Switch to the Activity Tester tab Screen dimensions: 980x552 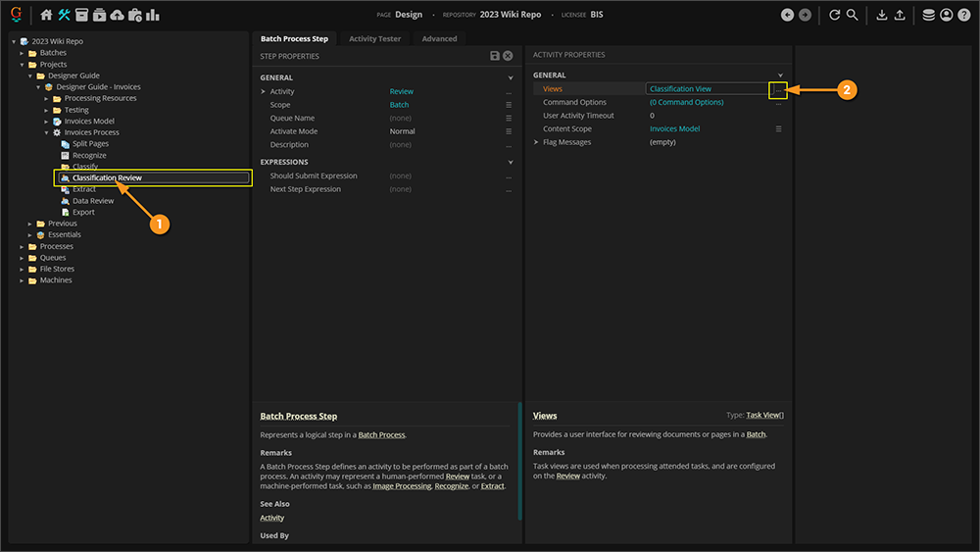pyautogui.click(x=374, y=38)
